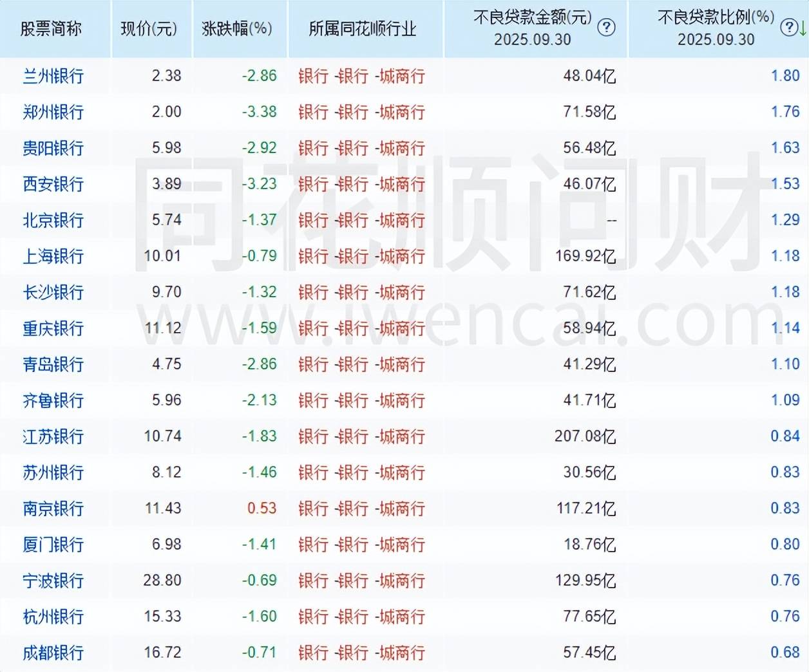Open 江苏银行 stock link

[53, 436]
